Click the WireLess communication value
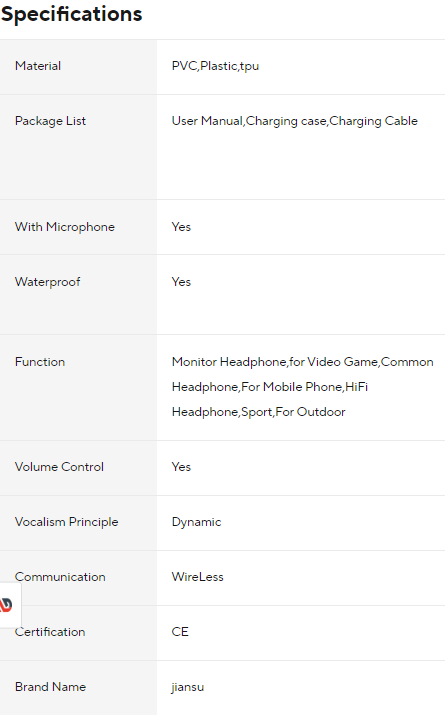445x715 pixels. tap(197, 577)
